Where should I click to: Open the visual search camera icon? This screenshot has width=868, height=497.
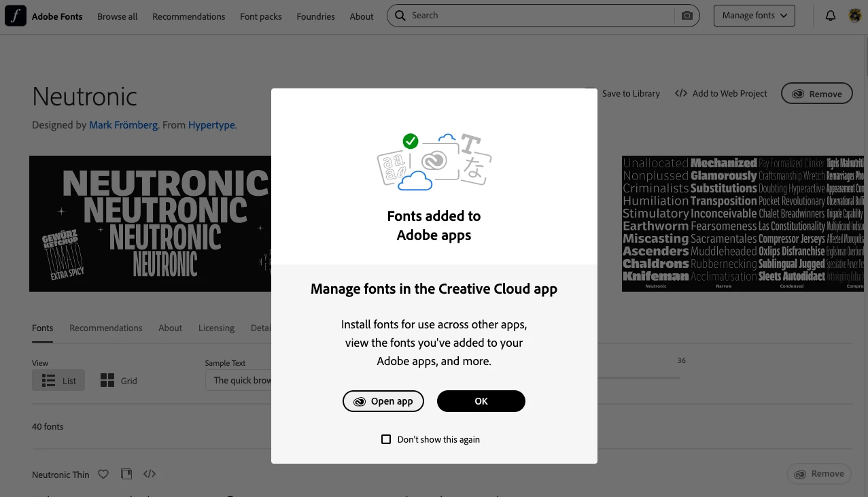point(687,16)
